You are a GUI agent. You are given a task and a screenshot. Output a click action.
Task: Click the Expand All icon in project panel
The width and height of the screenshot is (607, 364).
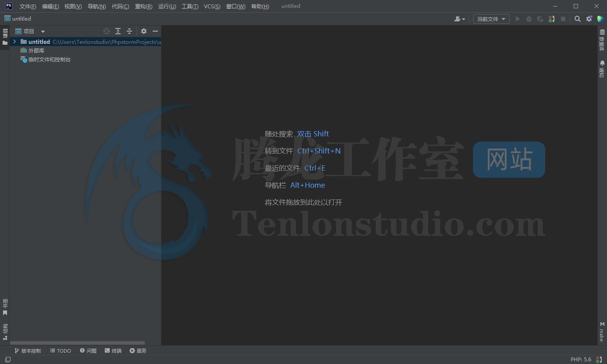(118, 31)
